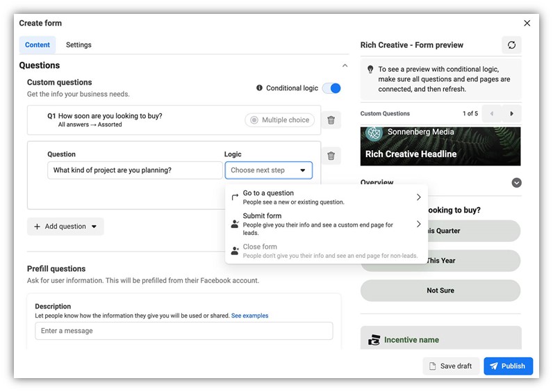This screenshot has width=553, height=392.
Task: Refresh the form preview
Action: coord(511,44)
